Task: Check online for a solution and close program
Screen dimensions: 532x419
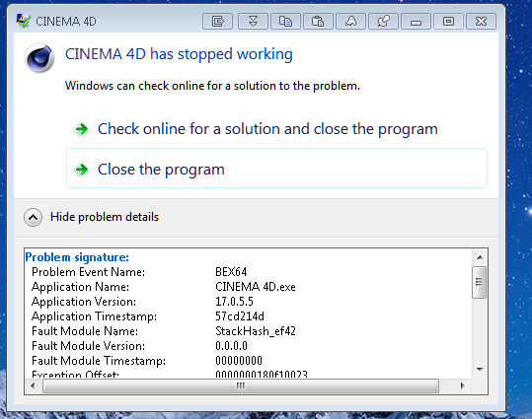Action: pos(276,129)
